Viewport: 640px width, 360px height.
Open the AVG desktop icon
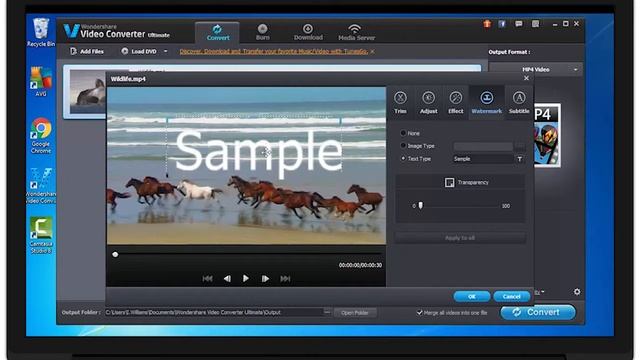click(41, 82)
